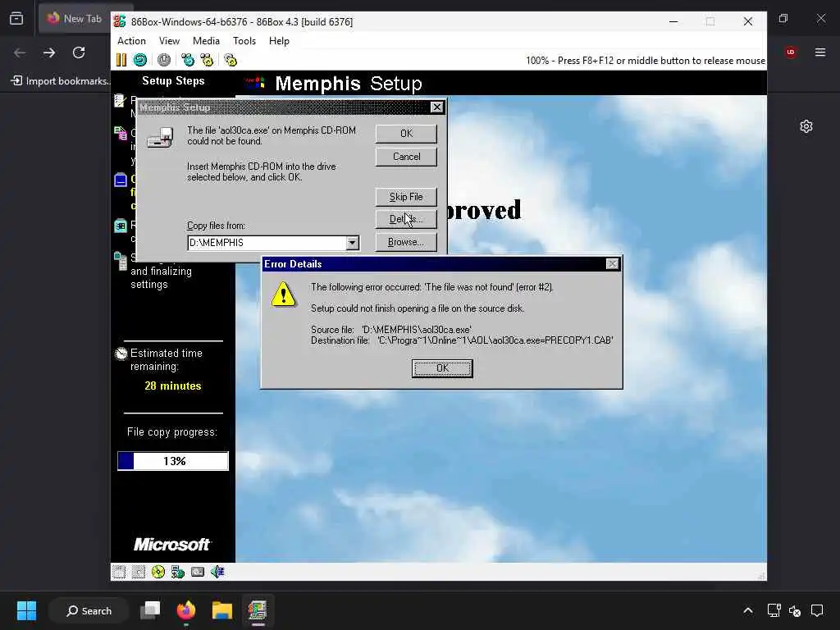The image size is (840, 630).
Task: Open Firefox tab overview icon
Action: point(16,18)
